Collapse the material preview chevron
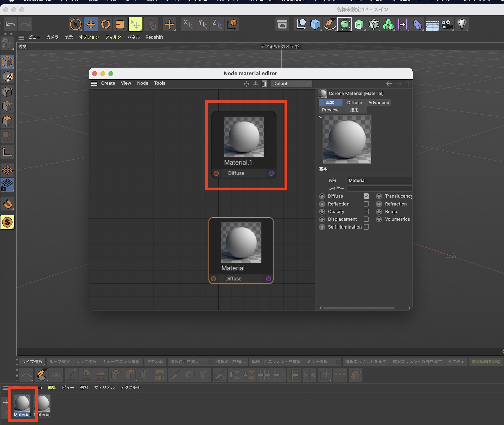 (321, 117)
